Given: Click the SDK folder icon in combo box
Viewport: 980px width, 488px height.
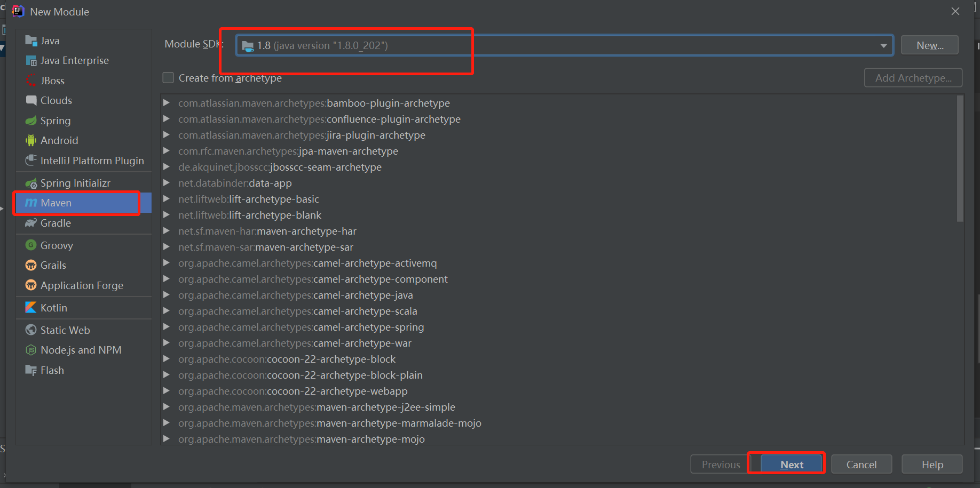Looking at the screenshot, I should (x=248, y=46).
